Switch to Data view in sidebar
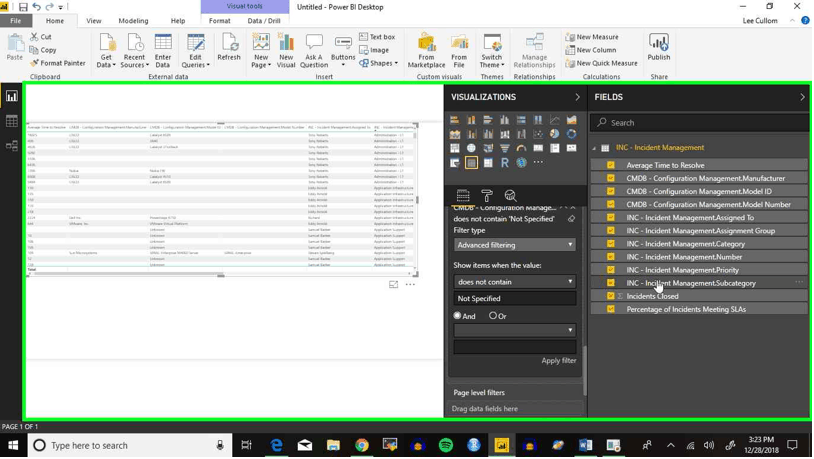814x459 pixels. pos(11,121)
